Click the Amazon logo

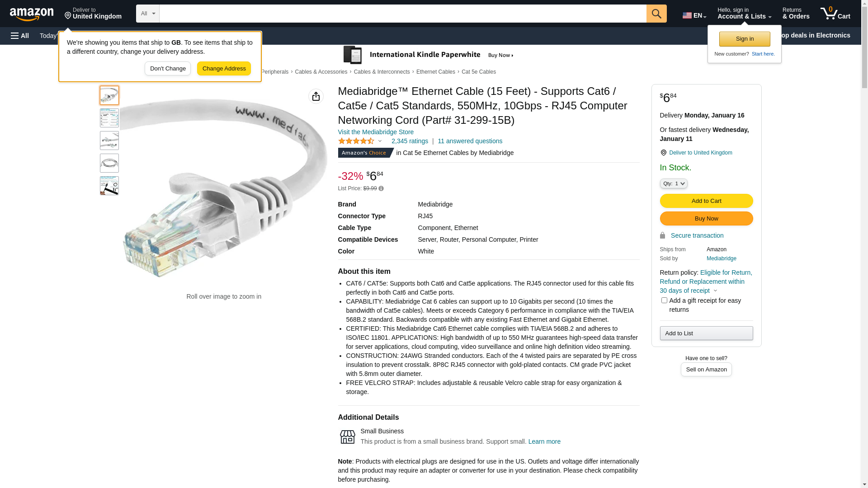[32, 14]
